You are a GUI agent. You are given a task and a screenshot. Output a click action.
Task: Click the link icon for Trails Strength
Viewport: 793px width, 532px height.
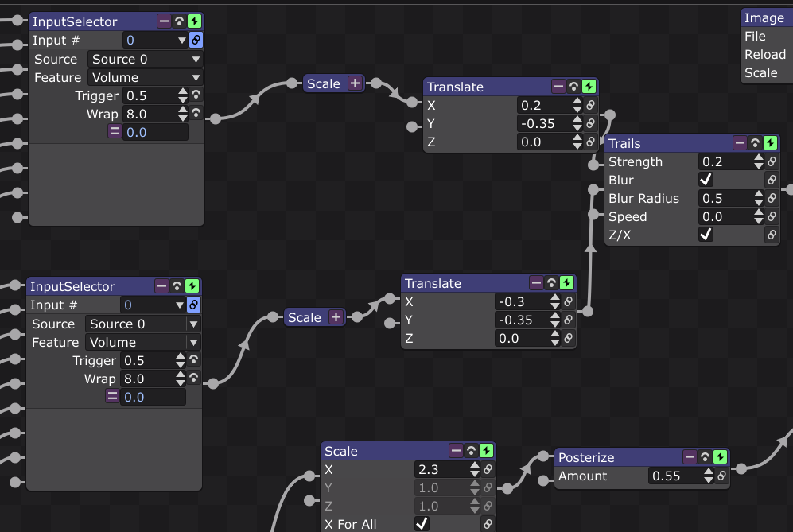coord(772,161)
